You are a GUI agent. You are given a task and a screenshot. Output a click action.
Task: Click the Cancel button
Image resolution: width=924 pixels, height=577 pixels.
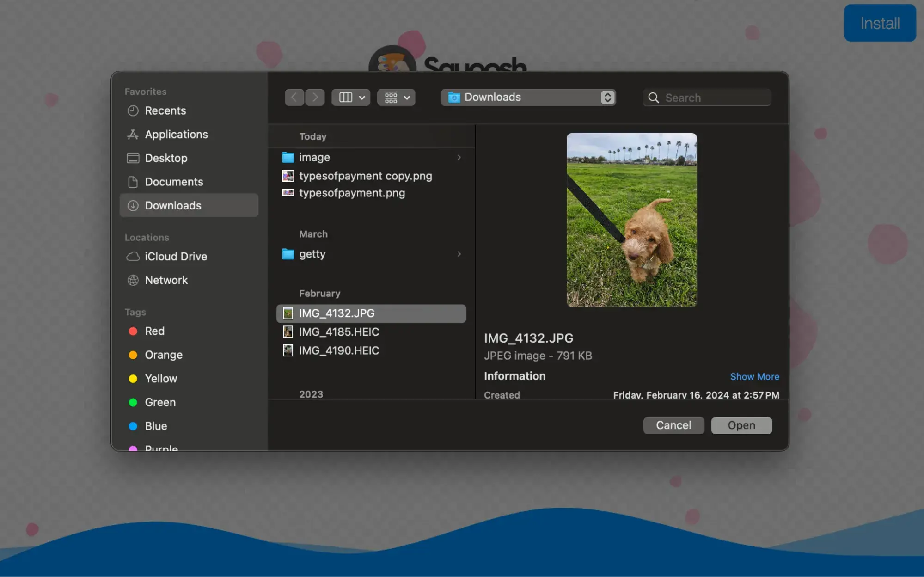(x=673, y=425)
